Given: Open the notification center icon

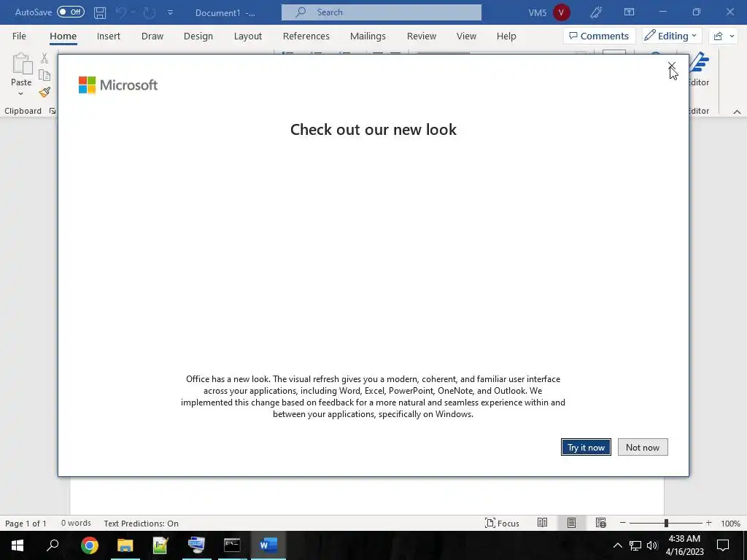Looking at the screenshot, I should pos(723,545).
